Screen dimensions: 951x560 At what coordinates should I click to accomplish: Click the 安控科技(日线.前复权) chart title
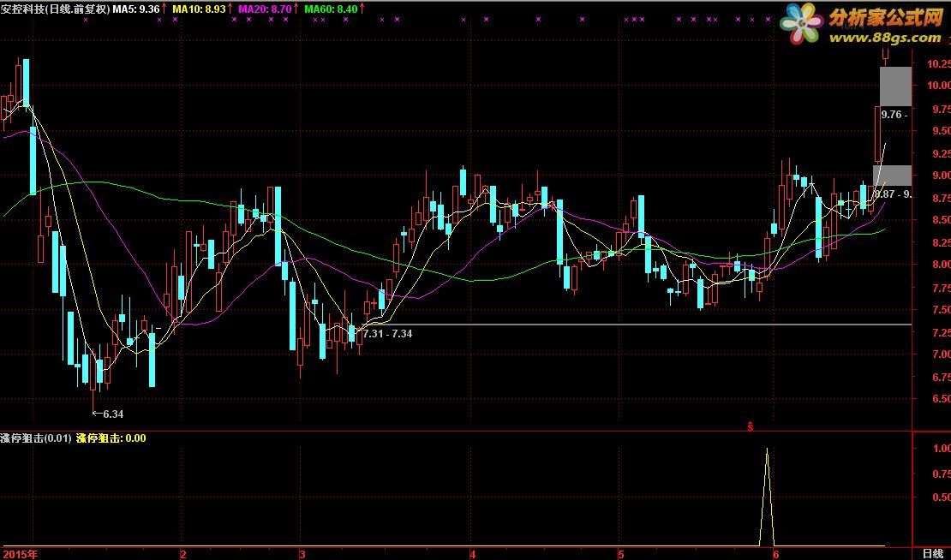(x=55, y=9)
